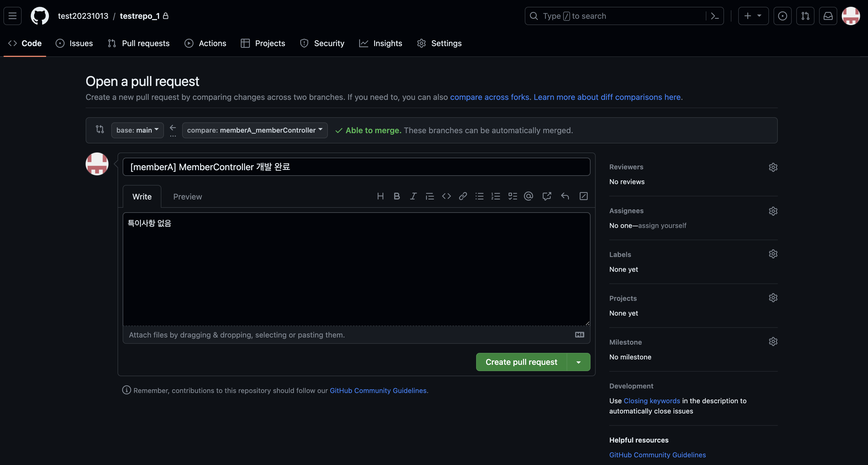Image resolution: width=868 pixels, height=465 pixels.
Task: Add a task list via toolbar
Action: (x=512, y=196)
